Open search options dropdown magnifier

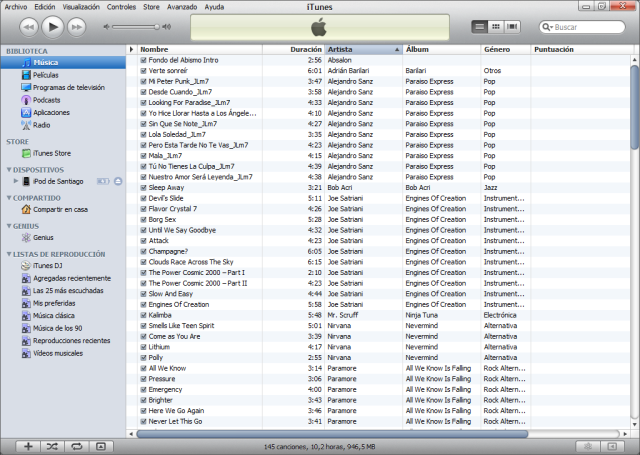click(547, 27)
